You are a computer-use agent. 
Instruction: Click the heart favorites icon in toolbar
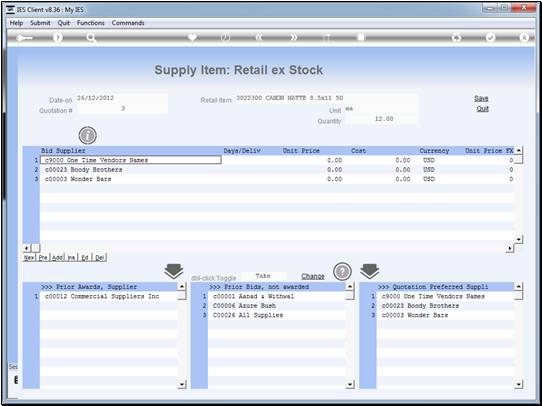(x=193, y=37)
